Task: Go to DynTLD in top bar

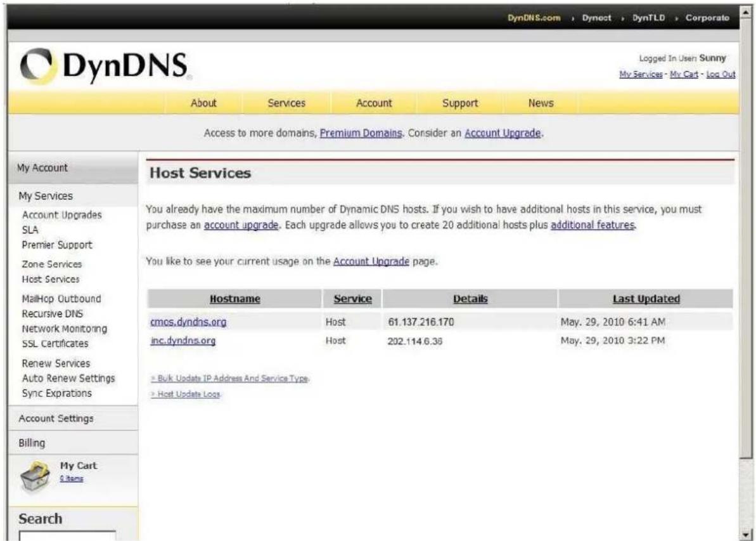Action: (648, 18)
